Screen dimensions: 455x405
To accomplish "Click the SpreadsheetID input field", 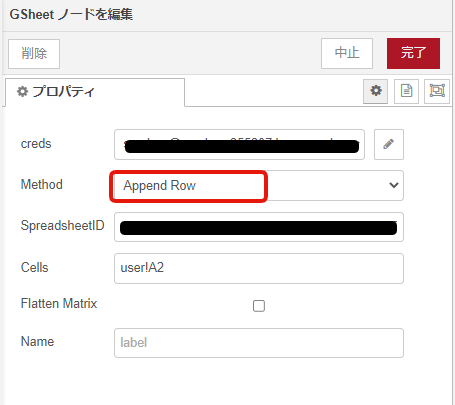I will tap(259, 227).
